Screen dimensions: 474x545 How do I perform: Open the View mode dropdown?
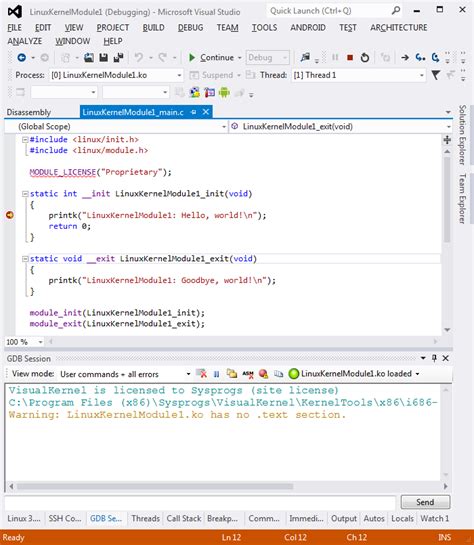click(x=188, y=374)
